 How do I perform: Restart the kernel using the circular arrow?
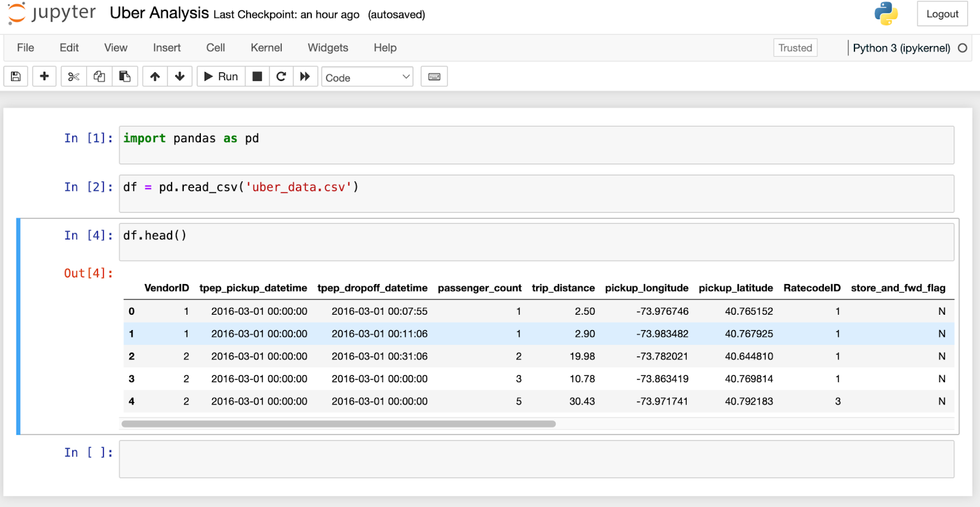coord(281,77)
